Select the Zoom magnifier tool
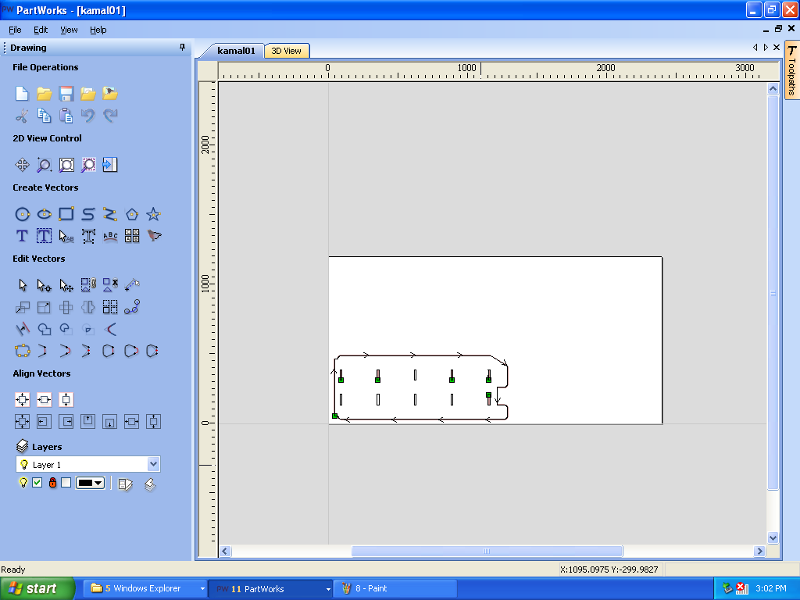 click(44, 165)
